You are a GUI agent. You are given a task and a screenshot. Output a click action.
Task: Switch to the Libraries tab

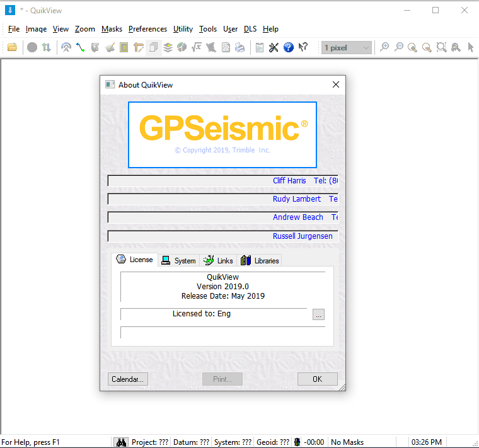coord(260,260)
